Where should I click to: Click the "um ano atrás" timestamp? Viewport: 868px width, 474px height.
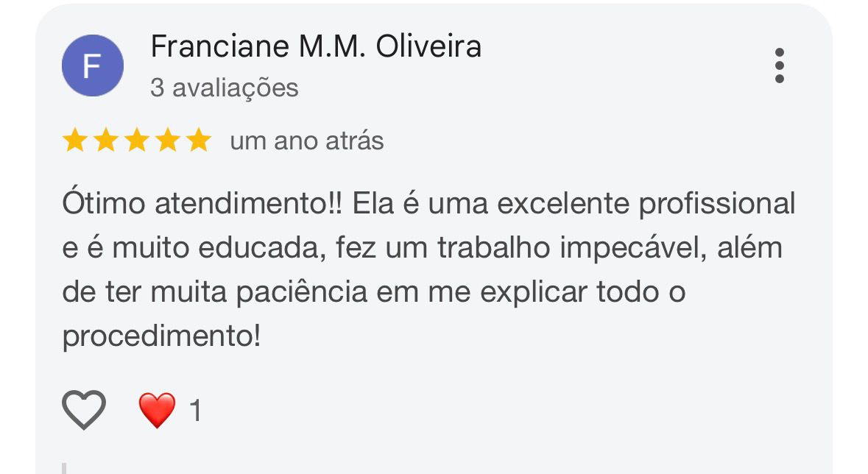[307, 141]
